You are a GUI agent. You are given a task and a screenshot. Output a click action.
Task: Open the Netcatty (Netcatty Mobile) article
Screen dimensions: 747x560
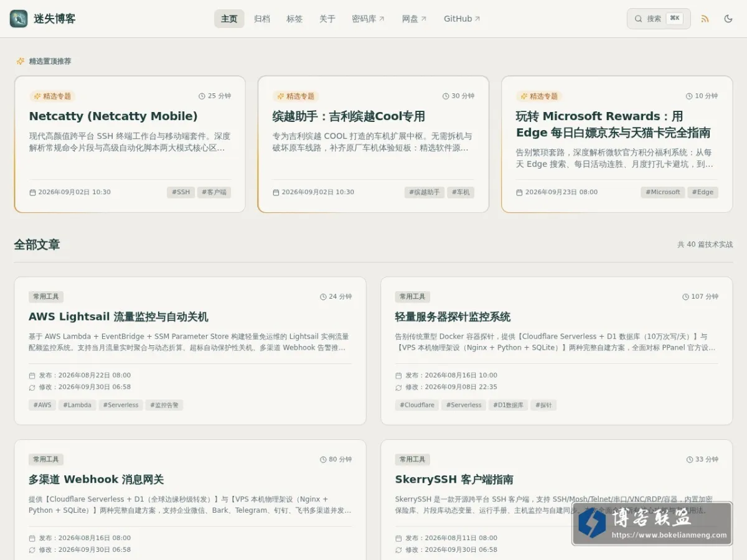pos(113,116)
